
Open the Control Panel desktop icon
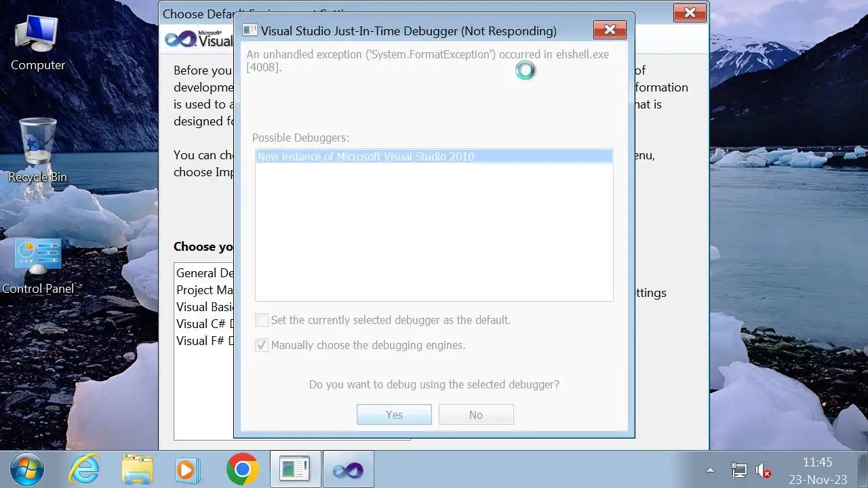(x=38, y=266)
